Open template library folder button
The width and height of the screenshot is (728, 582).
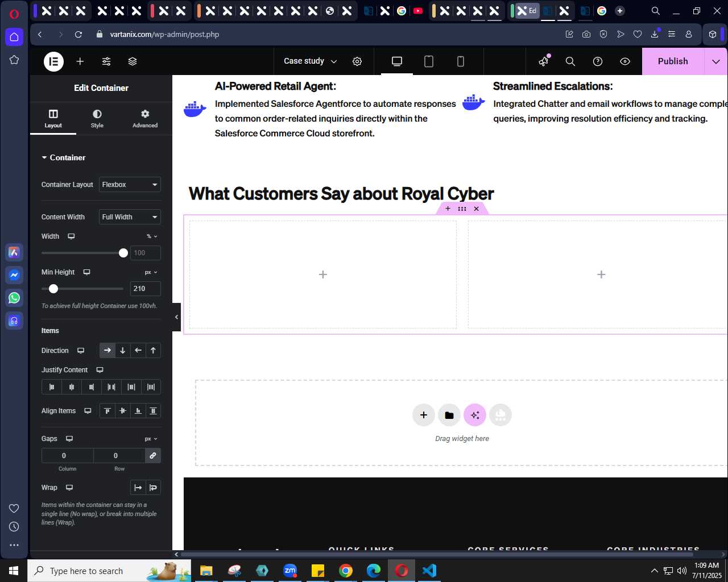(449, 415)
